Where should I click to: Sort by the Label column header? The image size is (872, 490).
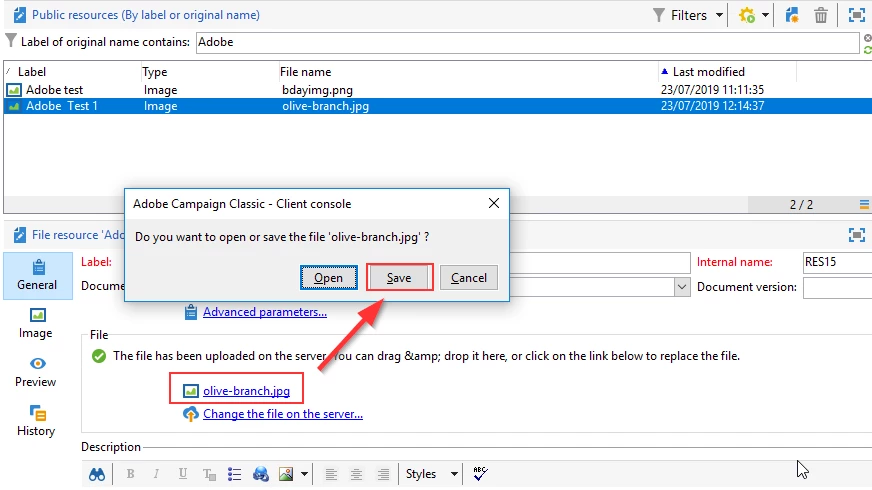click(x=32, y=72)
